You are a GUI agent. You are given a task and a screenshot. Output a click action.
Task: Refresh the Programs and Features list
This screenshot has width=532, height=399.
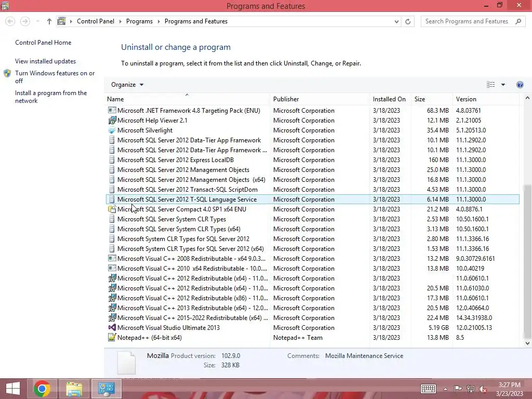pyautogui.click(x=408, y=21)
